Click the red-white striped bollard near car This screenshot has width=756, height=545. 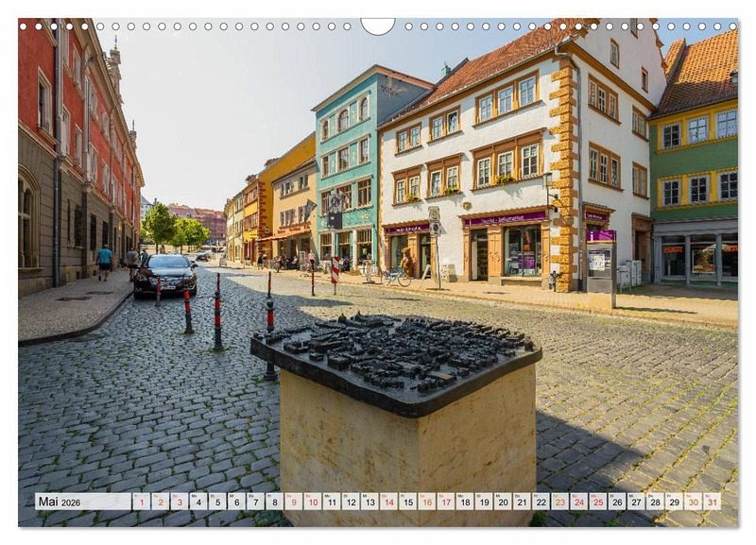(187, 312)
